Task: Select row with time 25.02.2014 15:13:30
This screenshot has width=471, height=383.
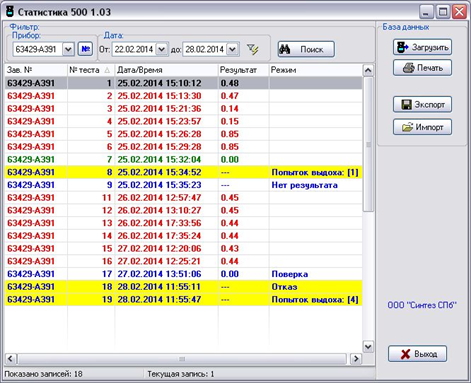Action: click(183, 96)
